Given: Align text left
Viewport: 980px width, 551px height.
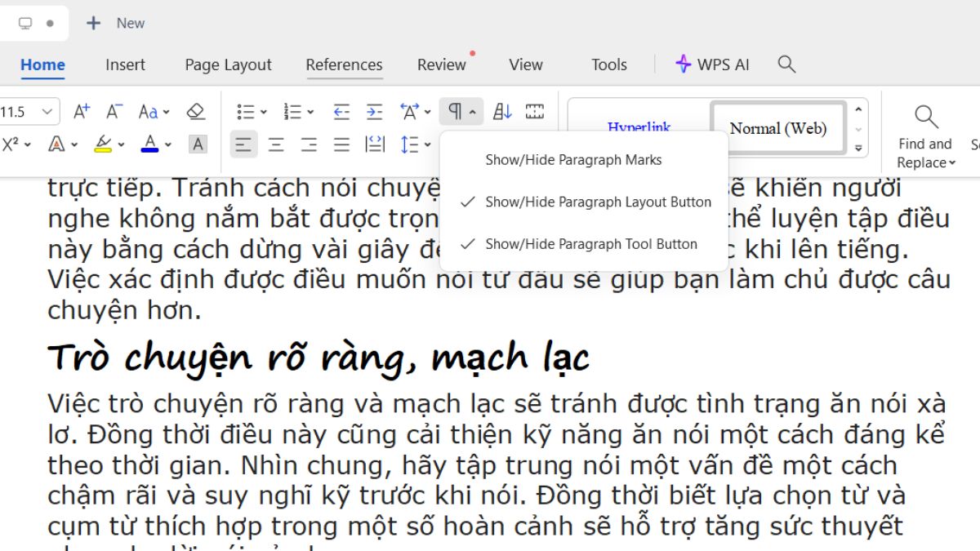Looking at the screenshot, I should 243,145.
